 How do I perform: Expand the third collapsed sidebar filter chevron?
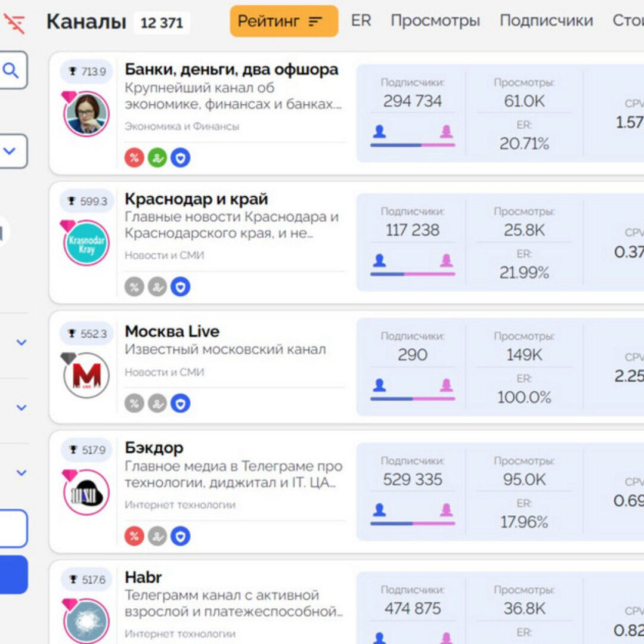(21, 473)
